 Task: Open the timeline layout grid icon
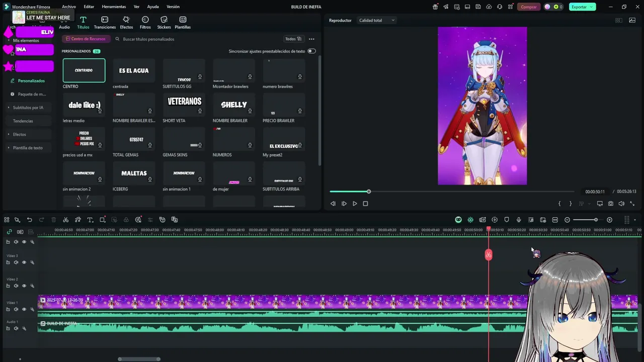click(x=7, y=220)
